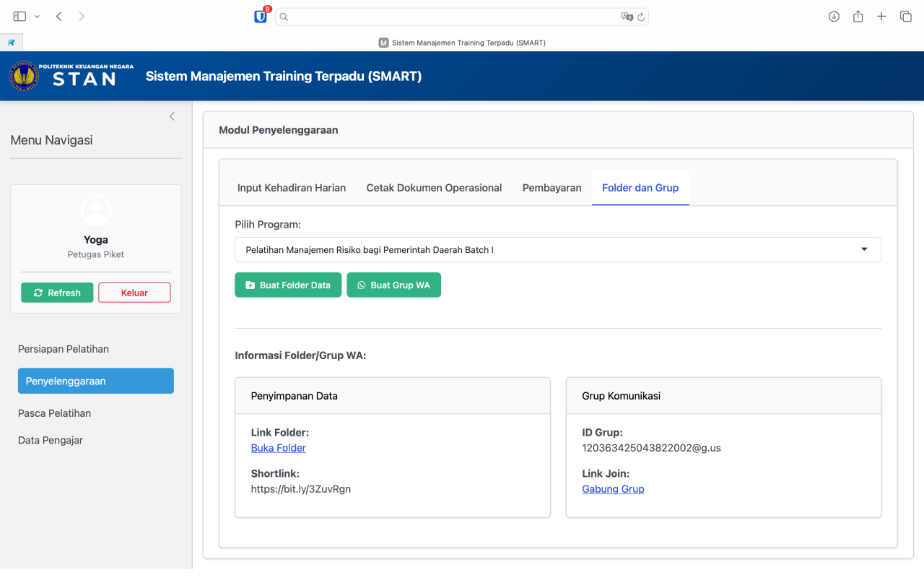Select Cetak Dokumen Operasional tab
The width and height of the screenshot is (924, 578).
434,188
